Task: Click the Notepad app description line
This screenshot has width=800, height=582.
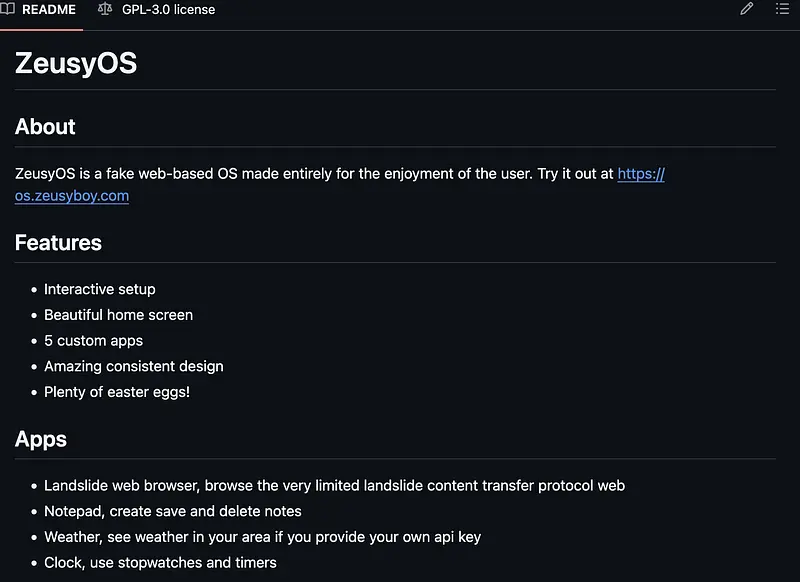Action: pyautogui.click(x=172, y=511)
